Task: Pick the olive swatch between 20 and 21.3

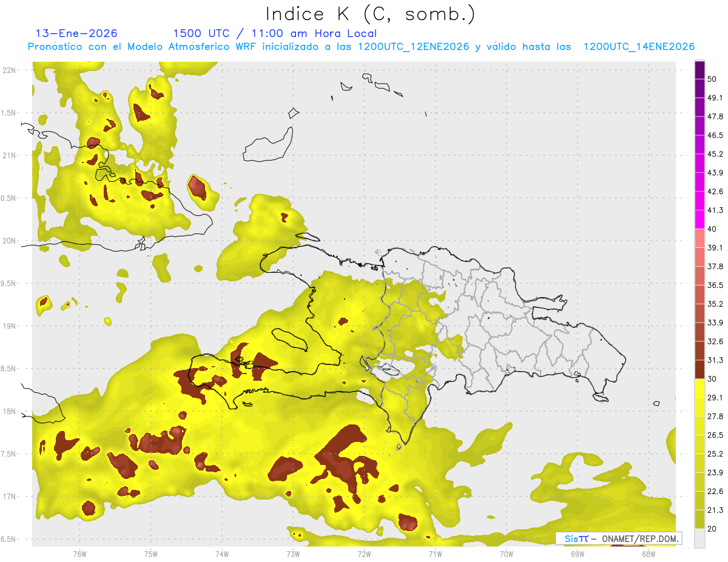Action: point(700,519)
